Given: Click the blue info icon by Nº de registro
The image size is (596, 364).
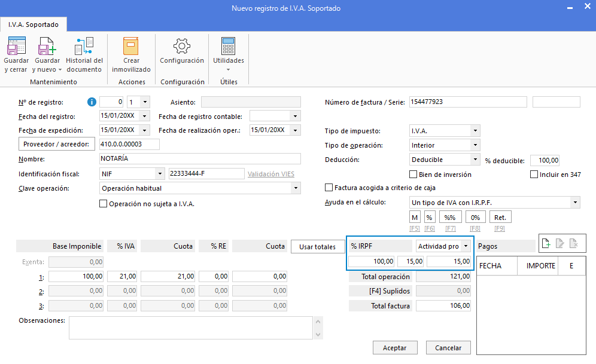Looking at the screenshot, I should pyautogui.click(x=92, y=102).
